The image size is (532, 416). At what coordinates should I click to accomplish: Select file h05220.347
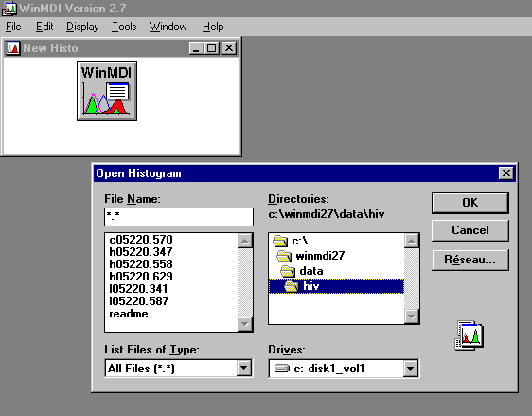pyautogui.click(x=141, y=252)
